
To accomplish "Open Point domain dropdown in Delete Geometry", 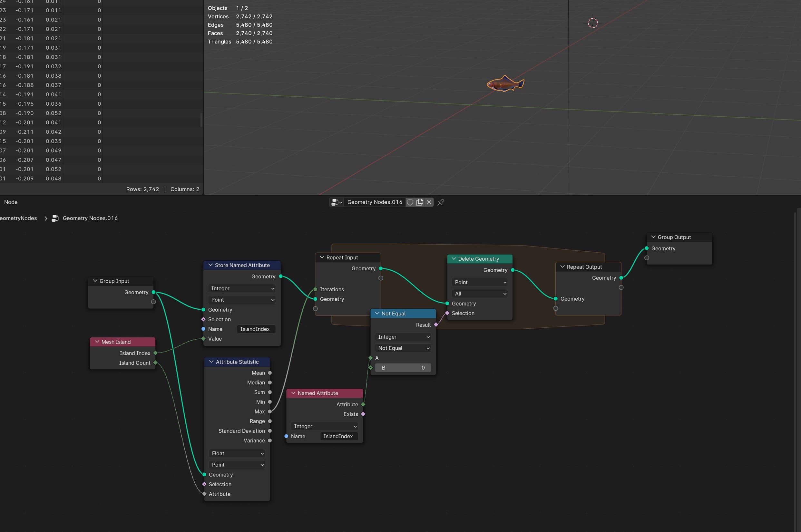I will pos(480,282).
